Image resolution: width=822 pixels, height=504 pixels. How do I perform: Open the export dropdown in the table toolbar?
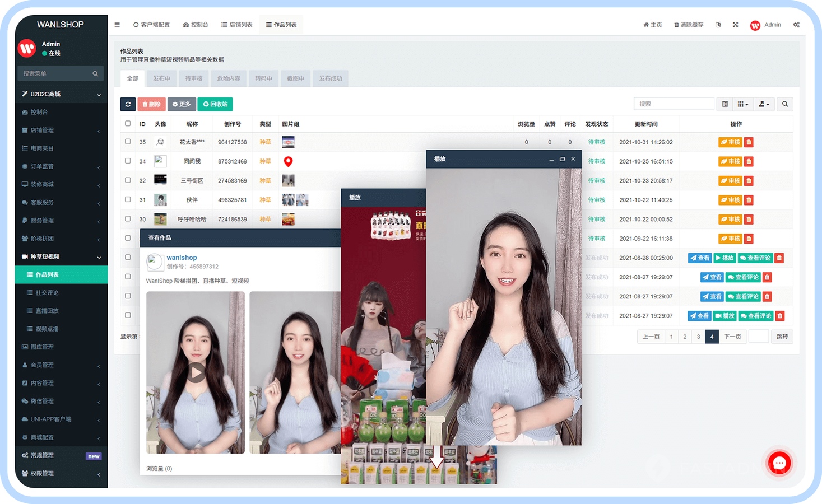[x=764, y=104]
